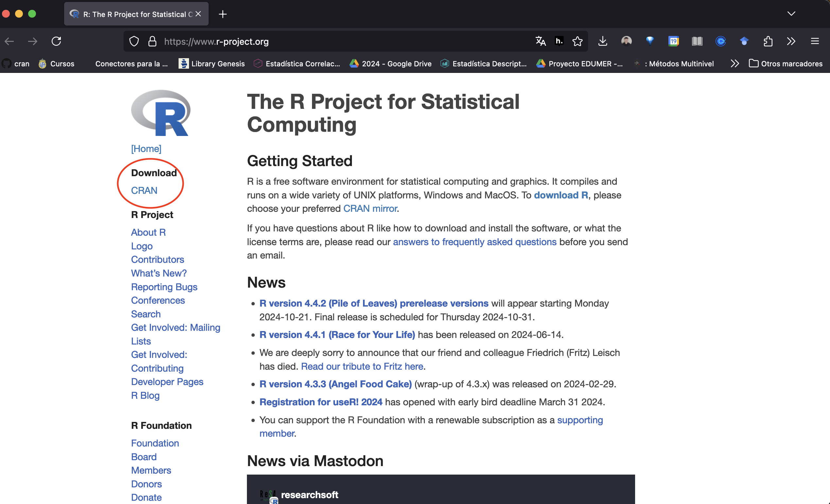This screenshot has width=830, height=504.
Task: Click the CRAN download link in sidebar
Action: pyautogui.click(x=144, y=191)
